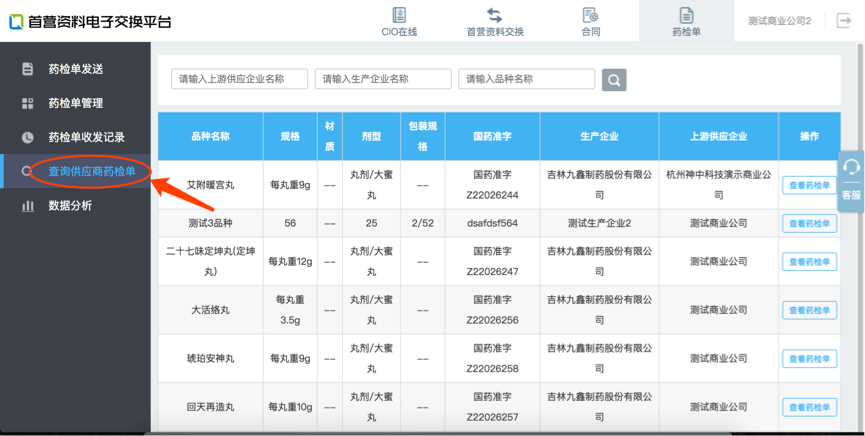Click the 每丸重10g specification cell
The image size is (865, 436).
click(x=290, y=407)
